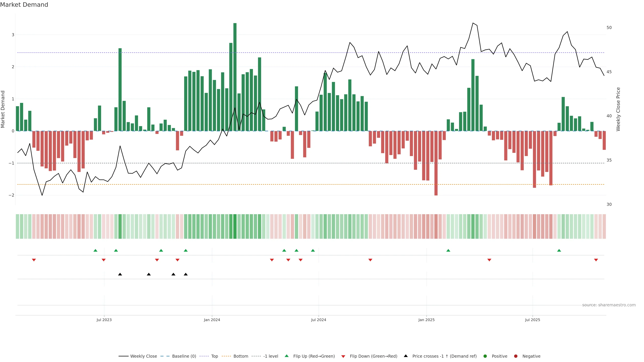
Task: Click the Jan 2024 x-axis label
Action: 212,320
